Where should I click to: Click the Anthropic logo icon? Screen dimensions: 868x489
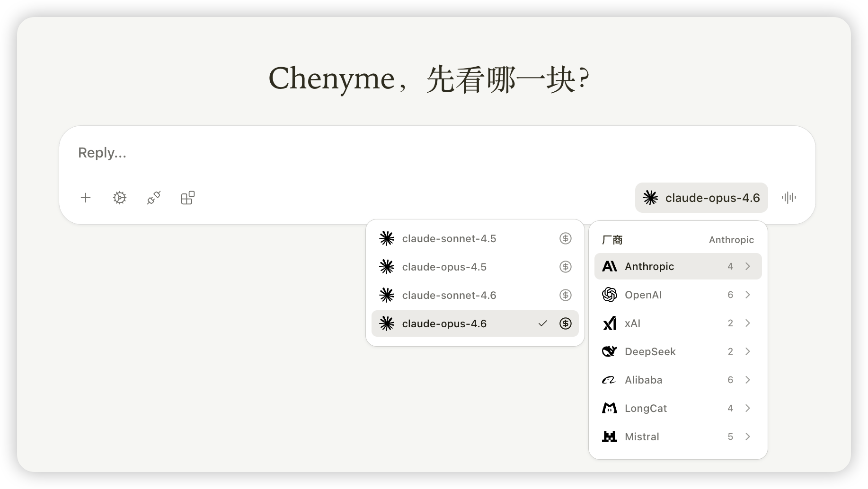[610, 266]
